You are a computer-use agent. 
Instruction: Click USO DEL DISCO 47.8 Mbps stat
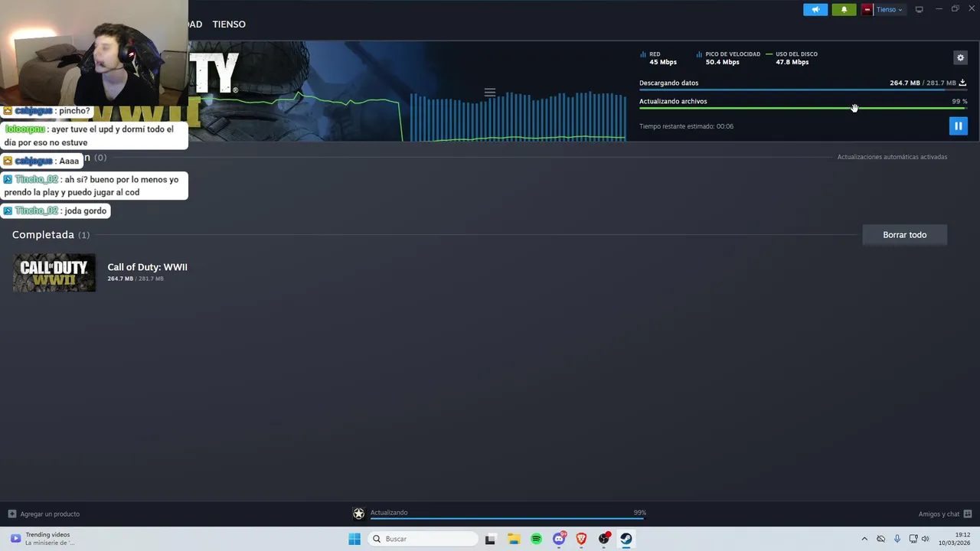tap(792, 58)
